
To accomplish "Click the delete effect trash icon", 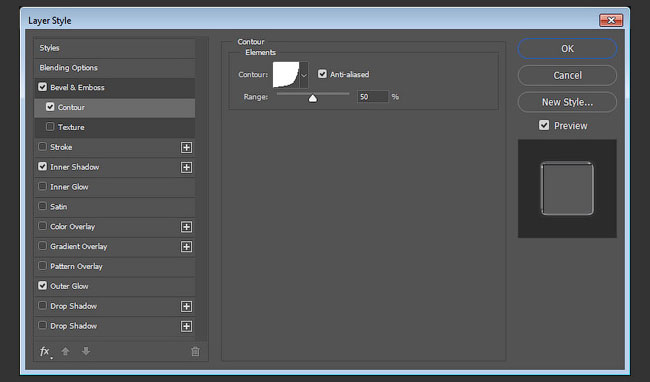I will pyautogui.click(x=195, y=352).
